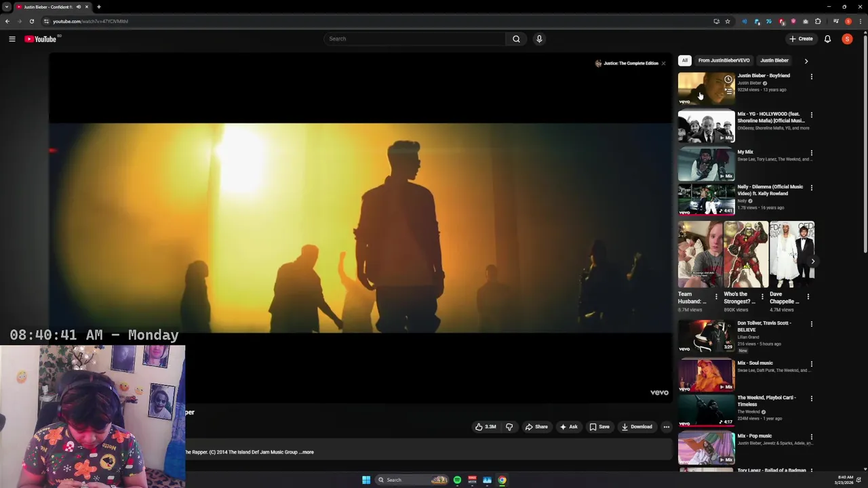The image size is (868, 488).
Task: Reload the page
Action: [x=31, y=21]
